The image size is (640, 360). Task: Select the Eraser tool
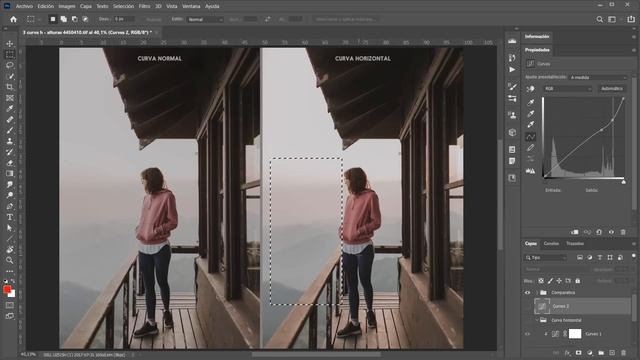[10, 163]
